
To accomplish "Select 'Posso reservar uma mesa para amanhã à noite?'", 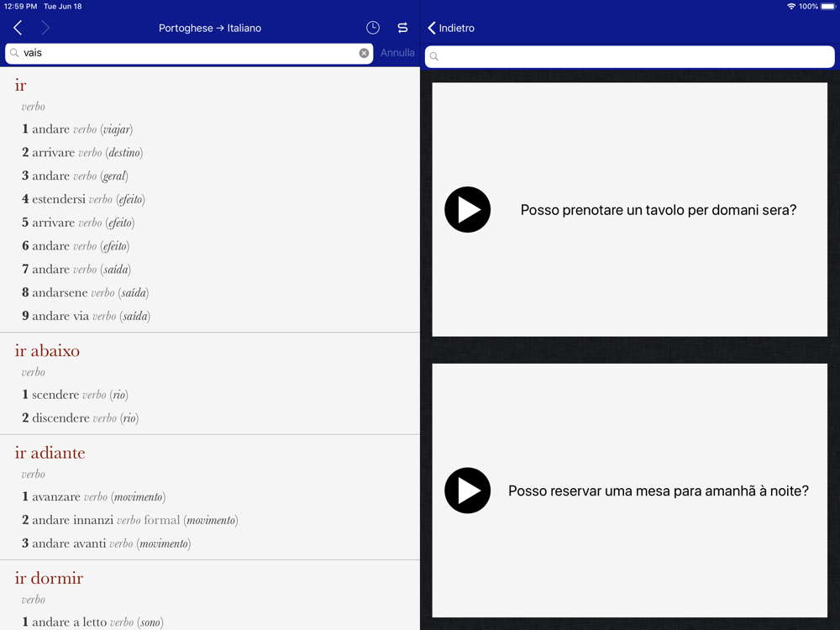I will tap(659, 491).
